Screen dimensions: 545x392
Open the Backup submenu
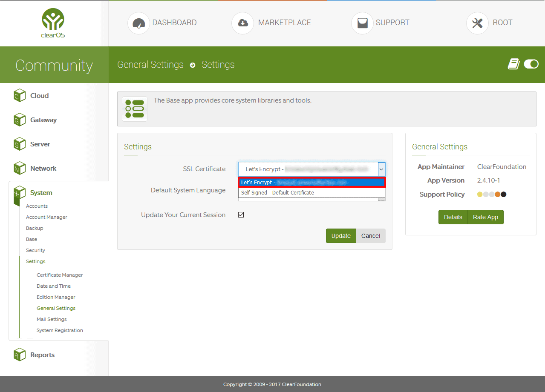click(x=35, y=228)
